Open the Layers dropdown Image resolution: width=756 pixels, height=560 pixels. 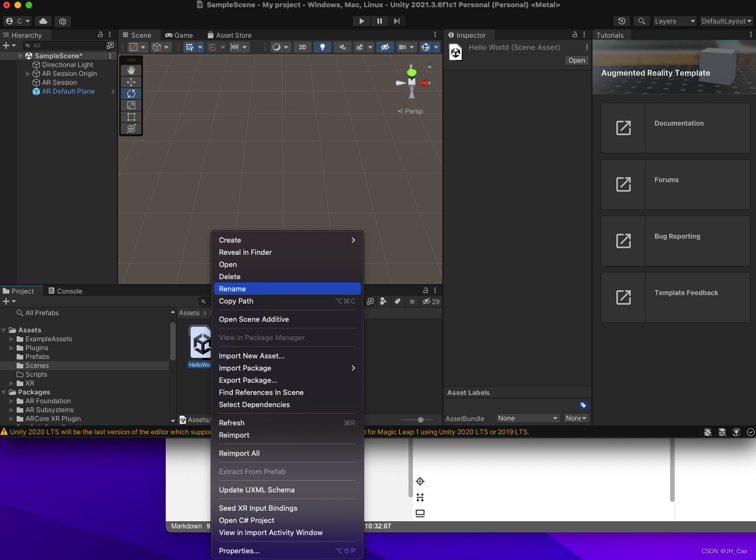675,21
